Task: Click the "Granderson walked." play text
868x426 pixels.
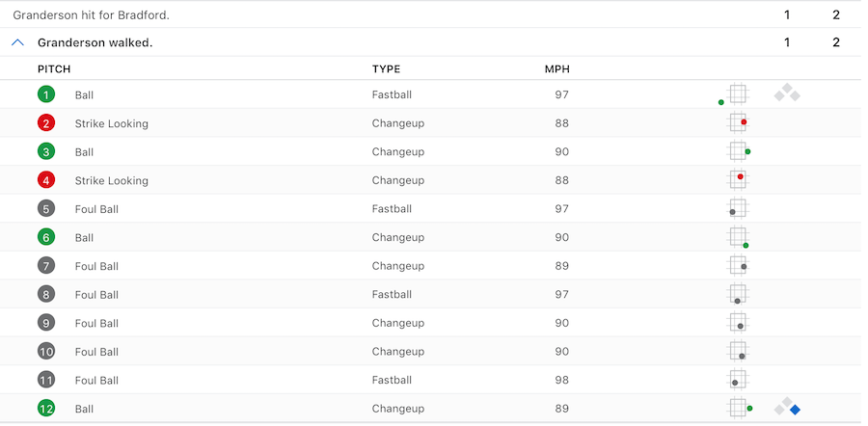Action: (95, 42)
